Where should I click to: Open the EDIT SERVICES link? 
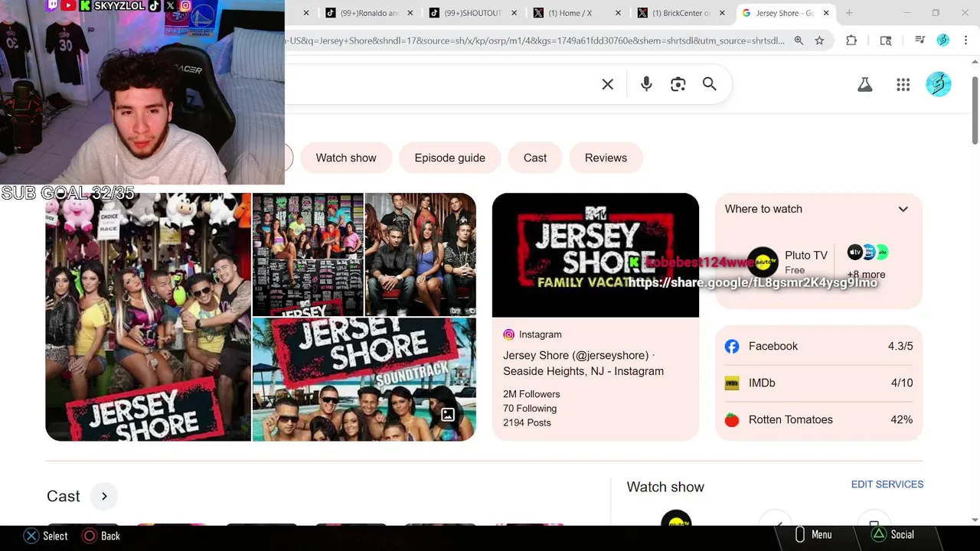coord(887,484)
